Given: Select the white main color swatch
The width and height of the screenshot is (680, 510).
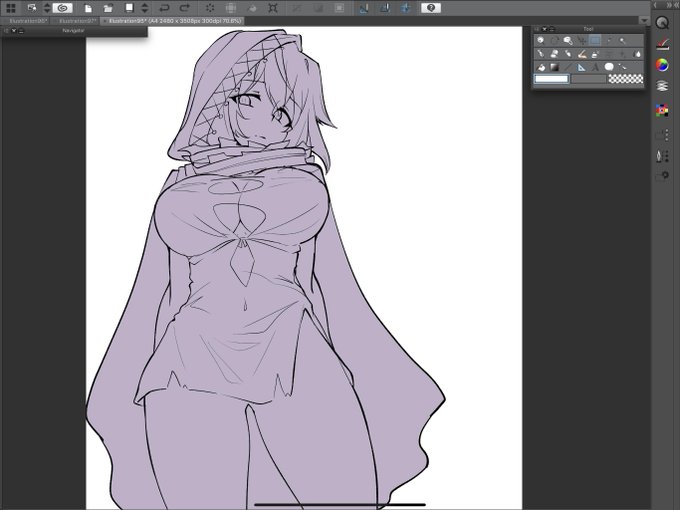Looking at the screenshot, I should pyautogui.click(x=551, y=78).
